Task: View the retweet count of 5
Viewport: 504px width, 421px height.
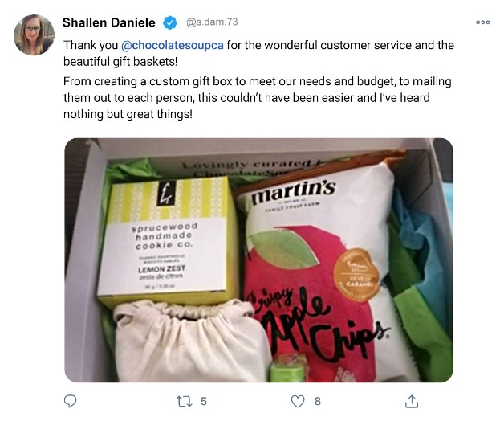Action: click(x=204, y=402)
